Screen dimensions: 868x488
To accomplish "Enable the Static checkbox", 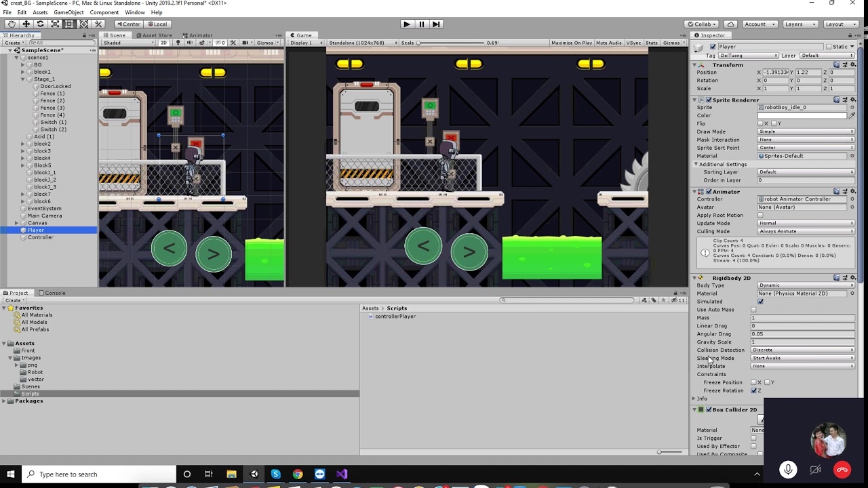I will [x=828, y=47].
